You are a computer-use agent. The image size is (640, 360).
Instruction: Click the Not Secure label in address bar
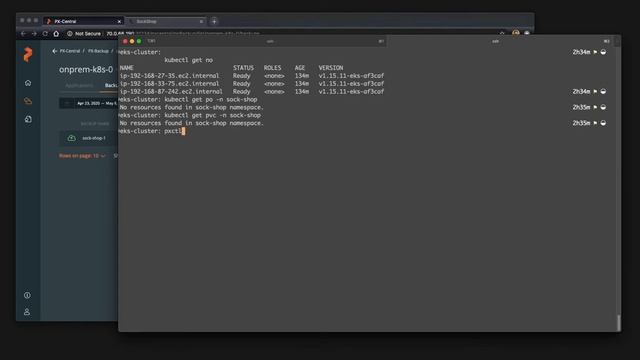click(87, 33)
